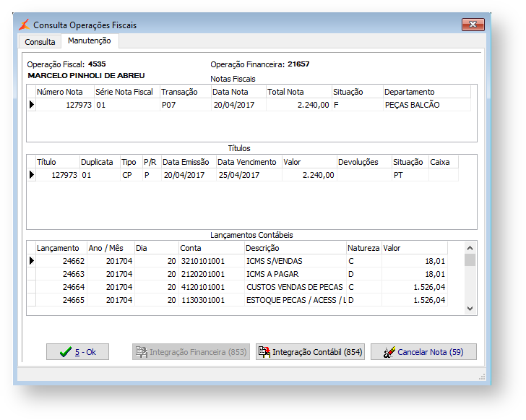
Task: Close the Consulta Operações Fiscais window
Action: pyautogui.click(x=473, y=25)
